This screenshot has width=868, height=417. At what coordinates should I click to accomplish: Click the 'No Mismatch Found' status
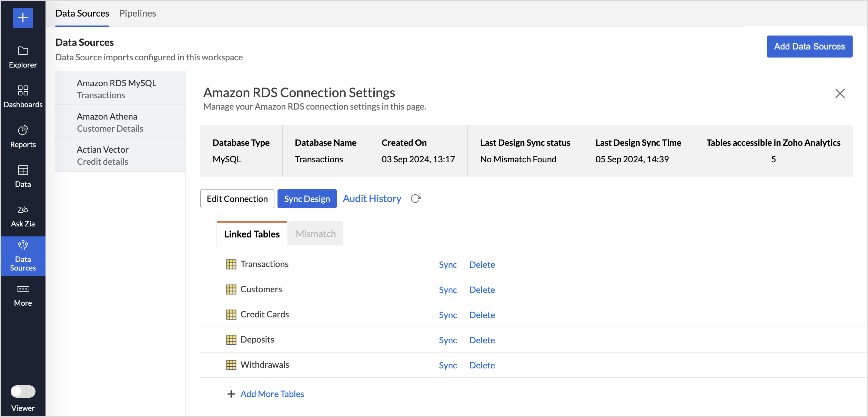(x=518, y=159)
